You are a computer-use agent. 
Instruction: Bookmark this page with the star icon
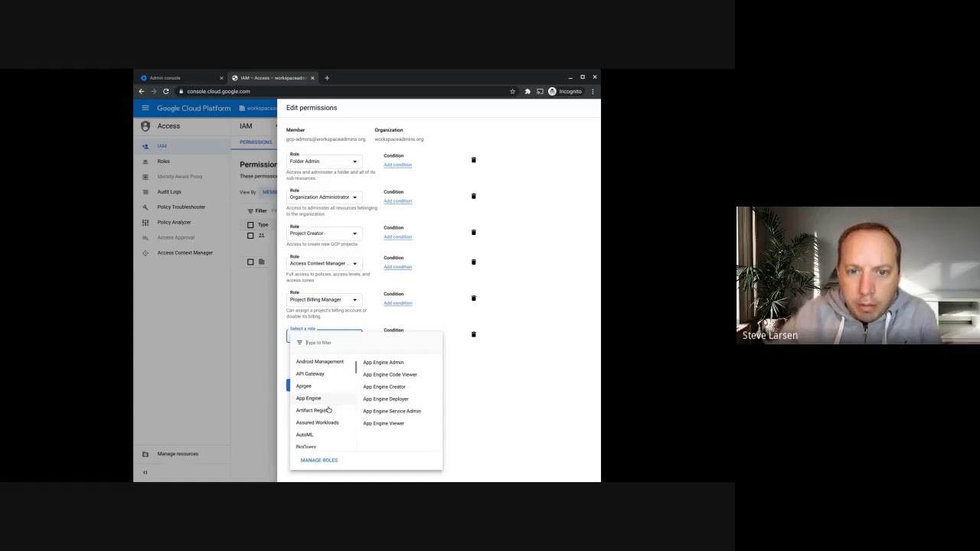click(512, 91)
